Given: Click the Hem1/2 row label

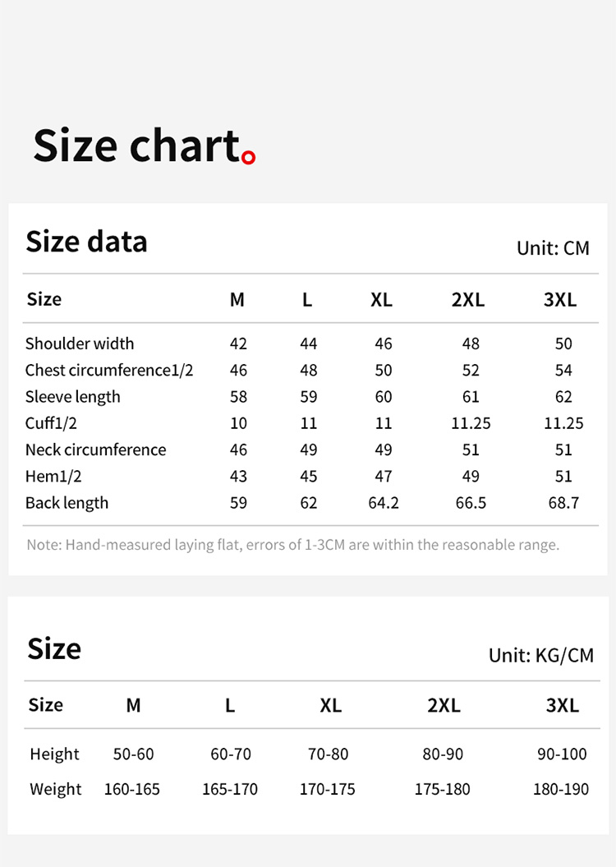Looking at the screenshot, I should (x=53, y=476).
